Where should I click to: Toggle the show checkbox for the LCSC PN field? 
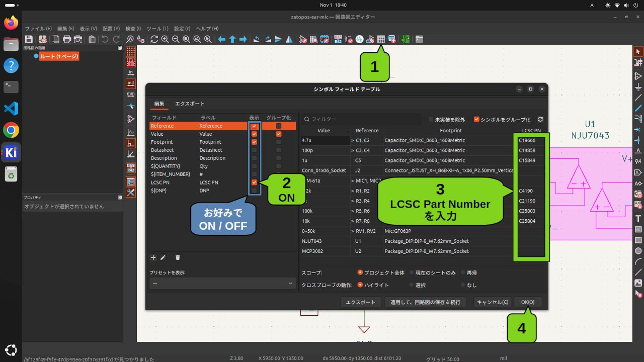254,183
